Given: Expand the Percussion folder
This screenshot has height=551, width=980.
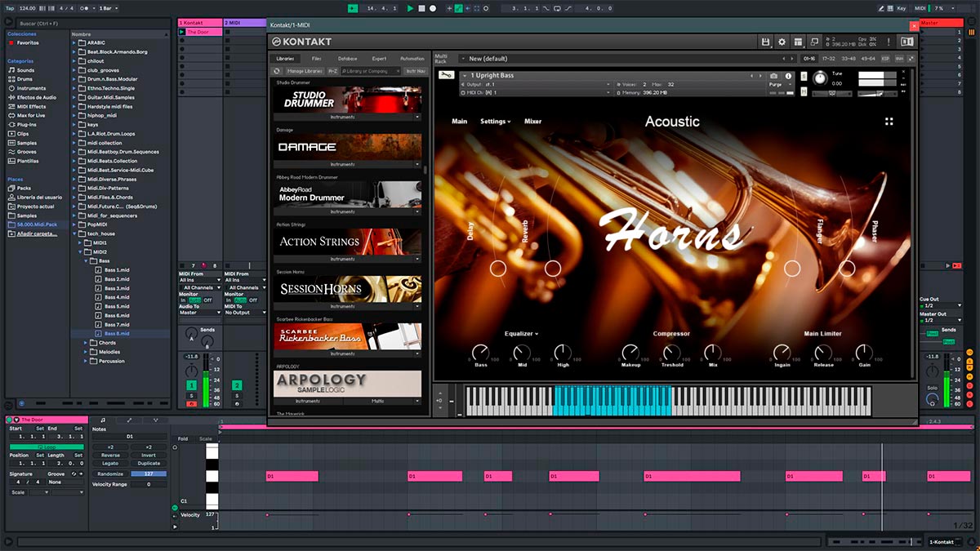Looking at the screenshot, I should tap(86, 361).
